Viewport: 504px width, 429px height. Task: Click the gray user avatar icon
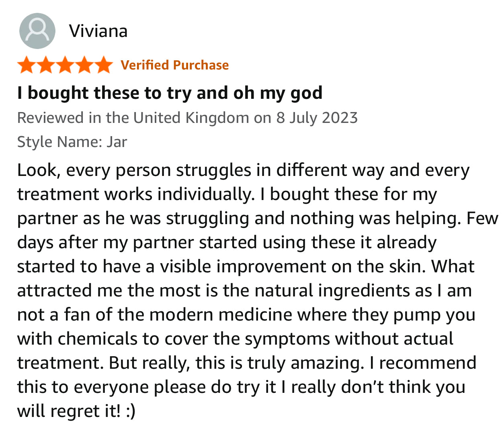[x=37, y=31]
